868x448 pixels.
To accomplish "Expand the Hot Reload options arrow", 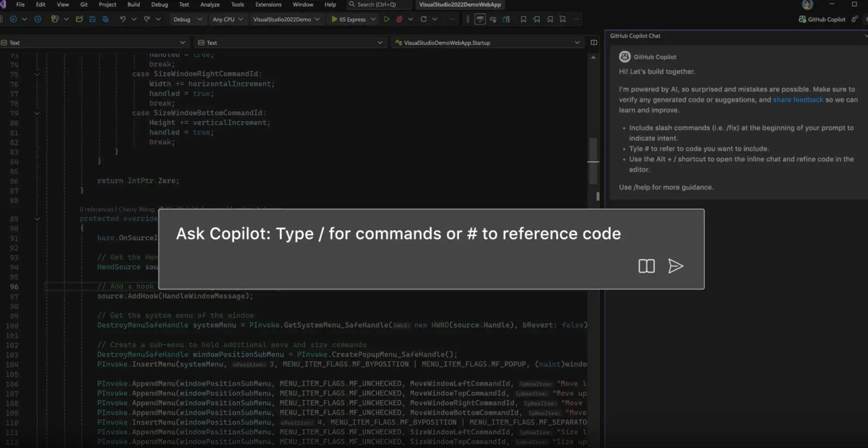I will point(410,19).
